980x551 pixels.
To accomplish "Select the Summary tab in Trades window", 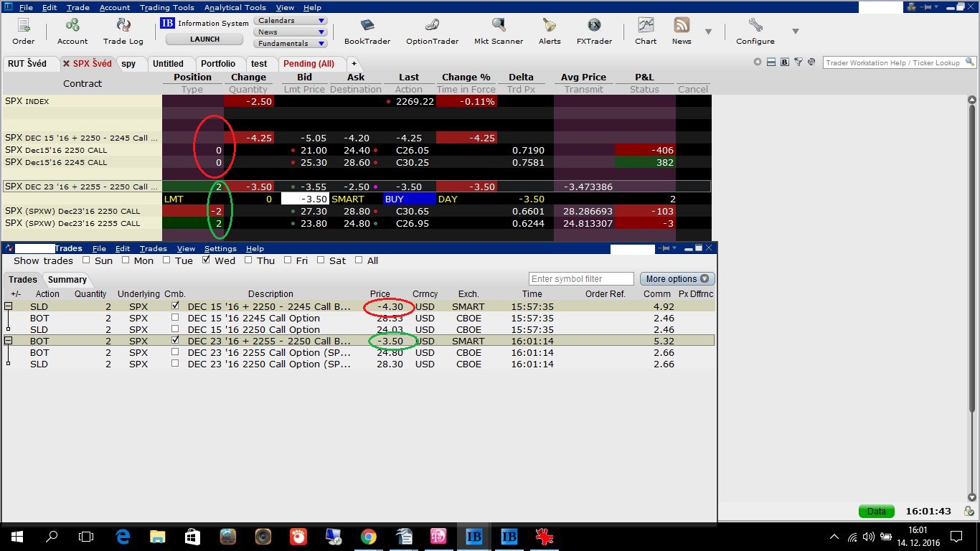I will [x=67, y=280].
